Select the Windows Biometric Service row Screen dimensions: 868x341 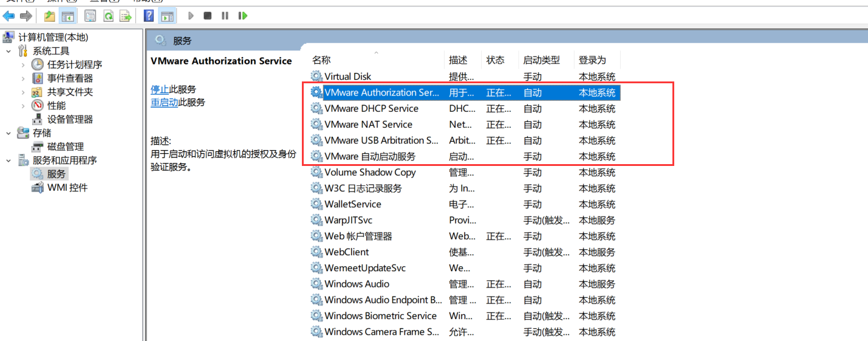click(x=465, y=315)
